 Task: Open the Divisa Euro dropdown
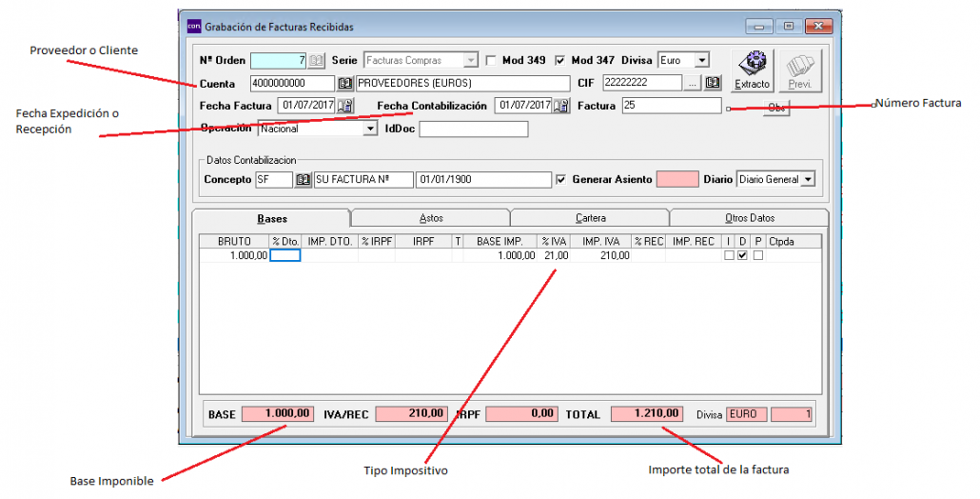[x=702, y=61]
